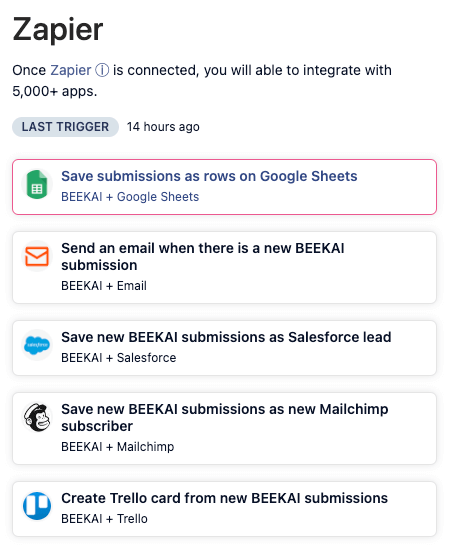
Task: Click the 14 hours ago timestamp
Action: click(x=163, y=127)
